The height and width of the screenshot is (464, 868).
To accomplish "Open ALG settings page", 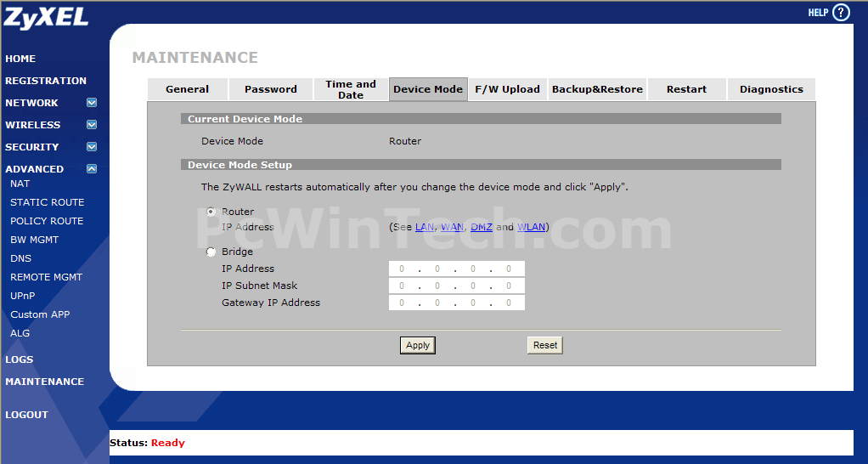I will (x=20, y=333).
